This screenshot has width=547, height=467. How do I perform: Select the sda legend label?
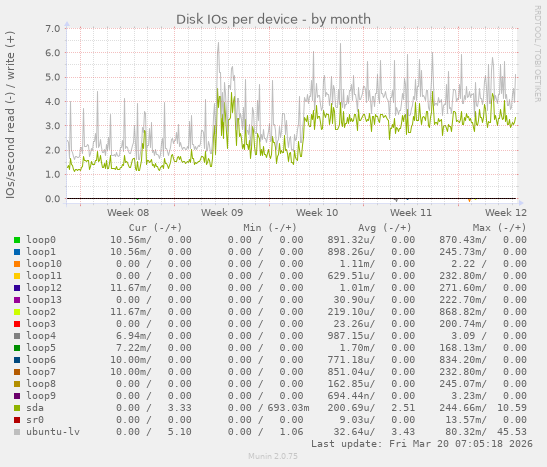pyautogui.click(x=35, y=408)
